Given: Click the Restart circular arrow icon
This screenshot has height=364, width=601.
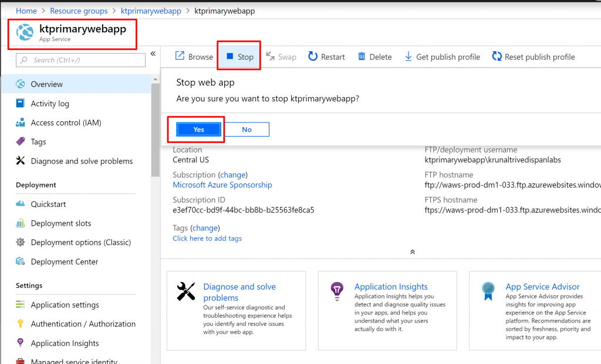Looking at the screenshot, I should [x=313, y=56].
